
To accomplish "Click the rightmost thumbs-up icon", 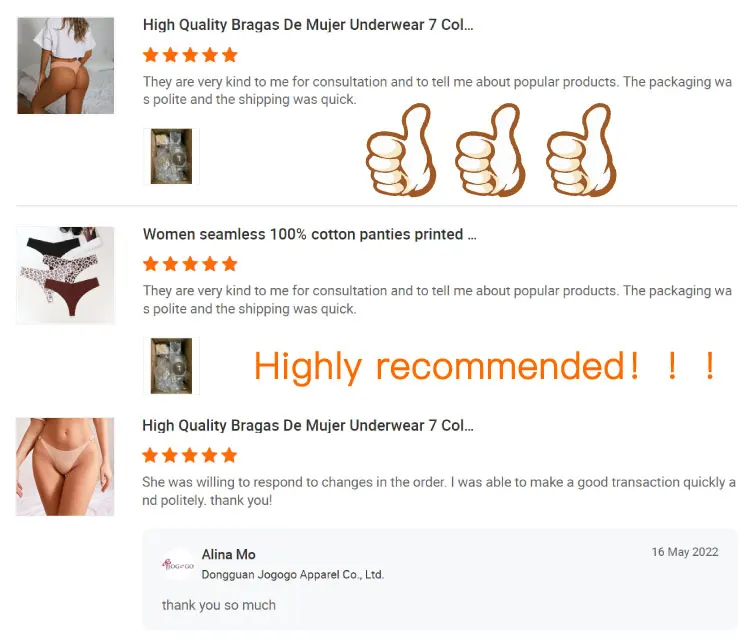I will 581,150.
